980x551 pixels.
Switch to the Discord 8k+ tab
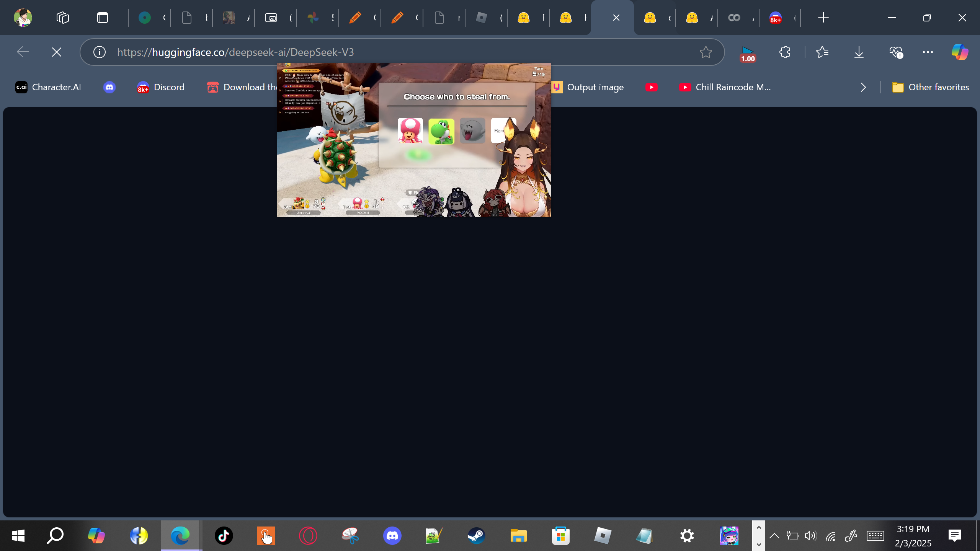click(x=776, y=18)
